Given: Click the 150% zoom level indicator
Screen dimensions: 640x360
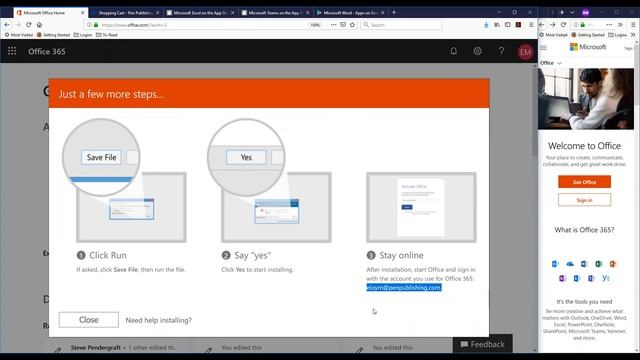Looking at the screenshot, I should tap(315, 25).
